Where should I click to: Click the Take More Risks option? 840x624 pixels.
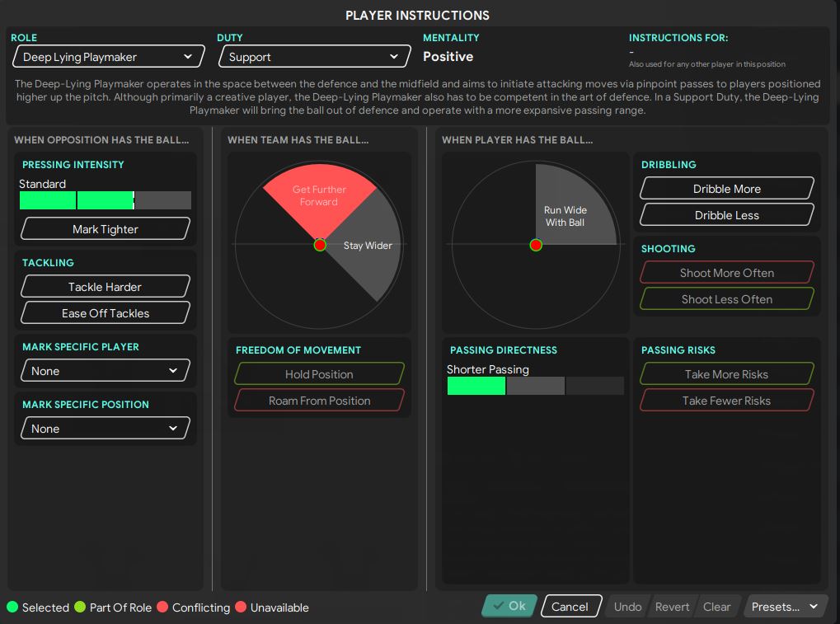(x=726, y=374)
